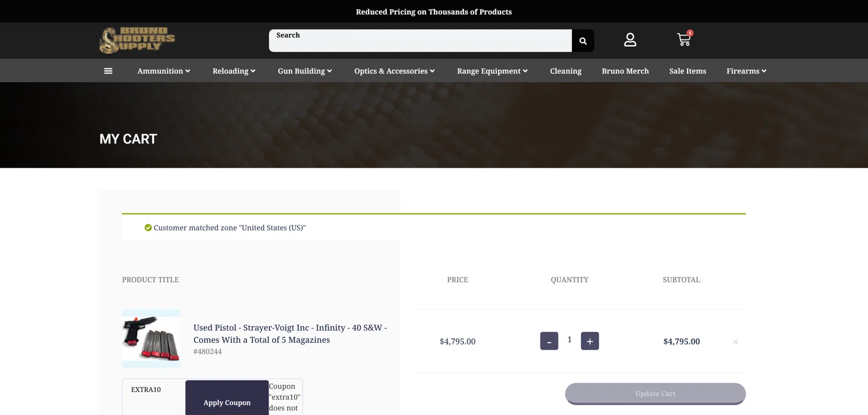Decrease quantity with the minus button
Screen dimensions: 868x415
pyautogui.click(x=549, y=341)
